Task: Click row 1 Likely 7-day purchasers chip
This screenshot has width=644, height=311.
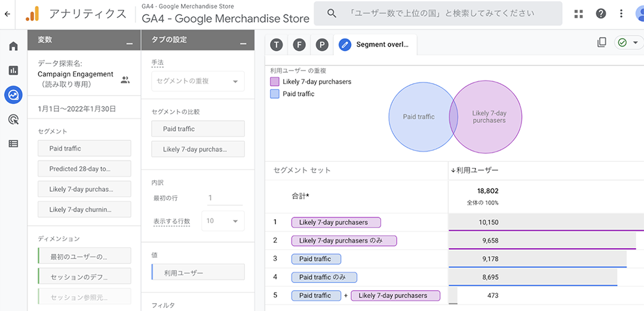Action: tap(336, 223)
